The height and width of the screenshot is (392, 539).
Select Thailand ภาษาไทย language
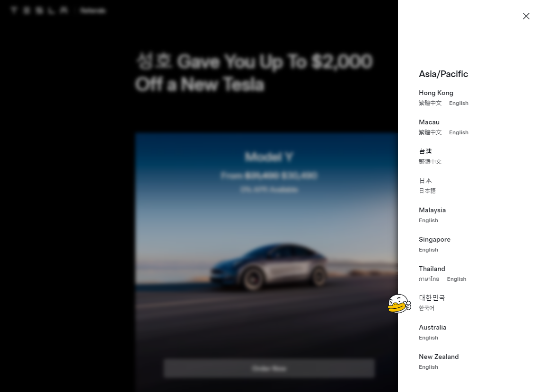[429, 279]
